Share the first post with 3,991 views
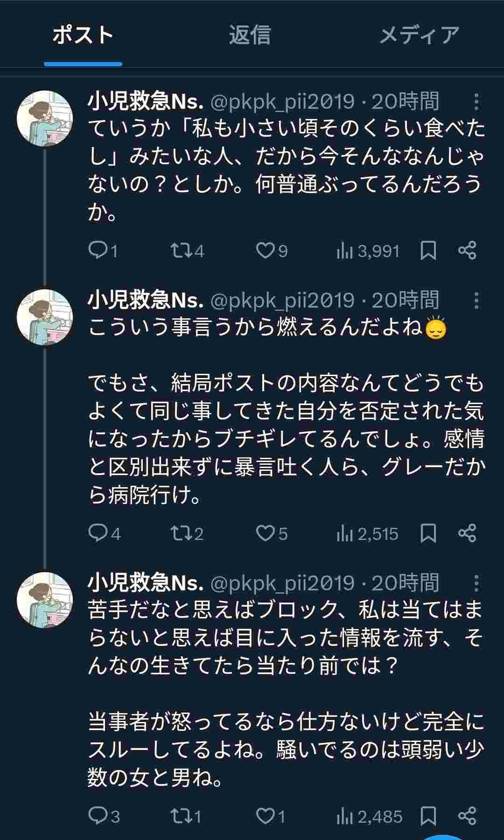504x840 pixels. tap(467, 251)
